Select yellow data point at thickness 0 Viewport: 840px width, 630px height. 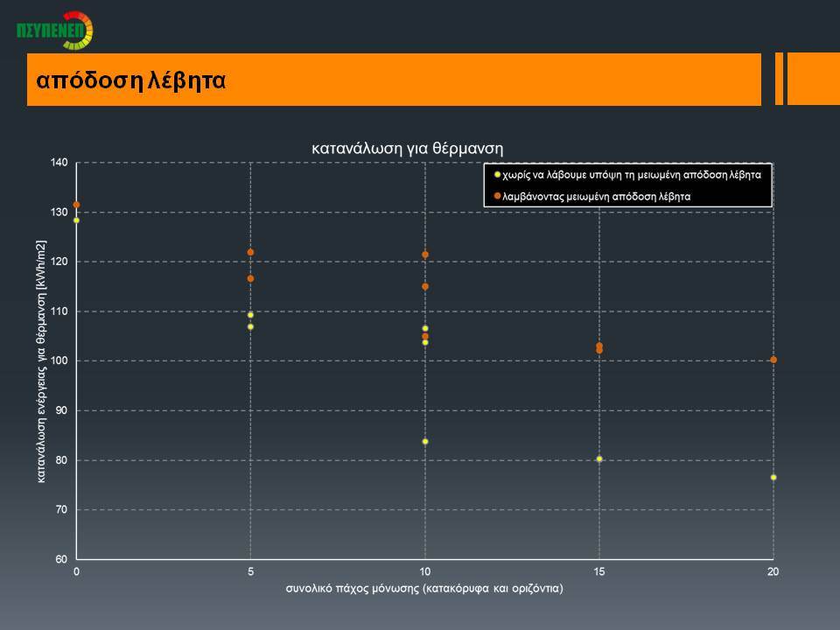pos(77,220)
